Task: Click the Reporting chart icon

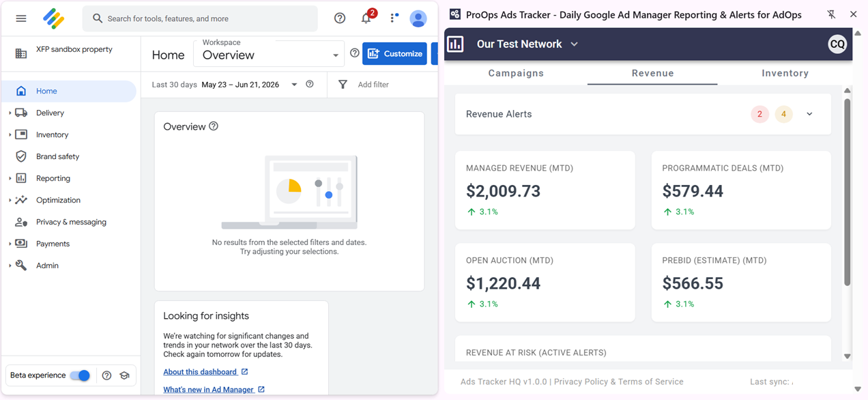Action: [x=21, y=178]
